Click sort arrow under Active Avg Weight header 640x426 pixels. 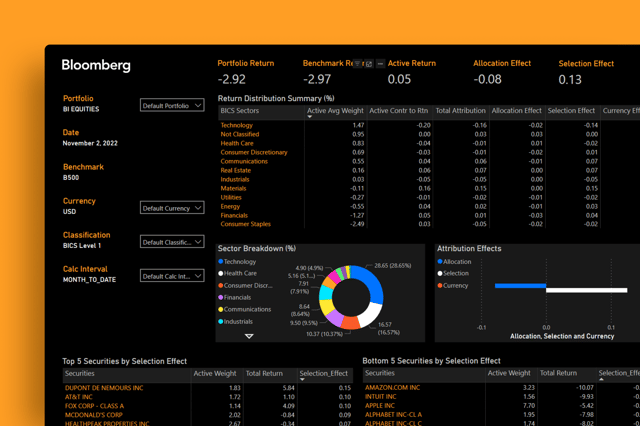(x=309, y=117)
